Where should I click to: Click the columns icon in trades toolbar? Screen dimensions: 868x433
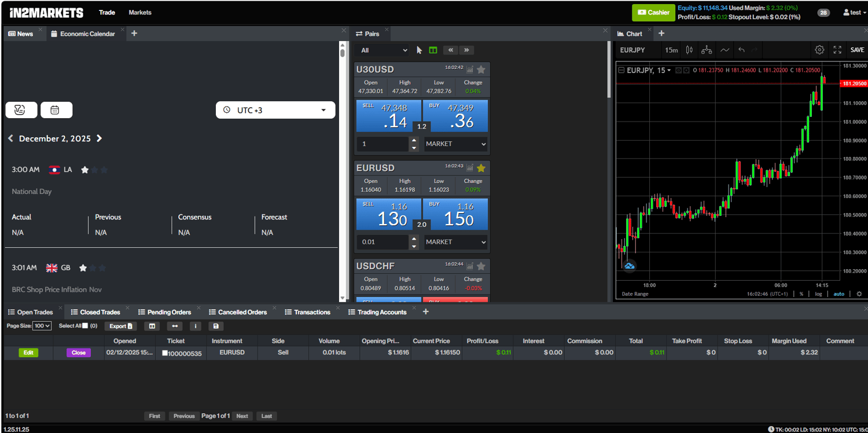[x=152, y=326]
